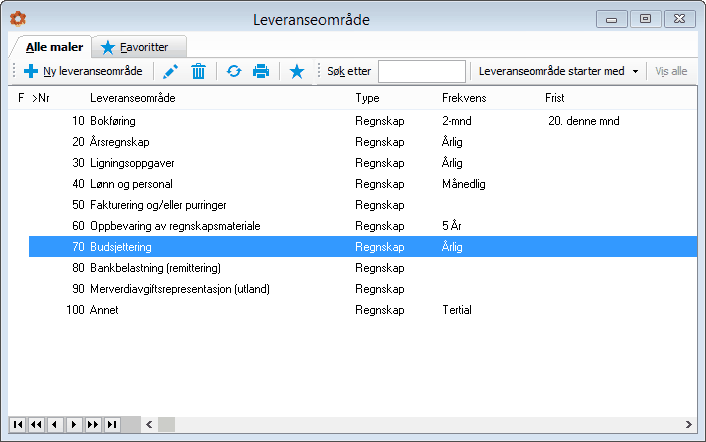Click the horizontal scrollbar left arrow

tap(149, 424)
